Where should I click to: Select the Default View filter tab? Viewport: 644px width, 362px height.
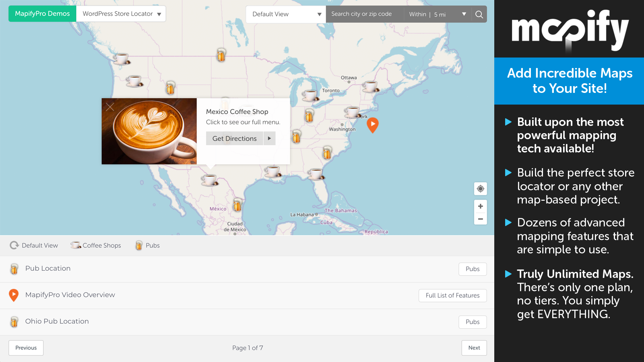[x=34, y=245]
